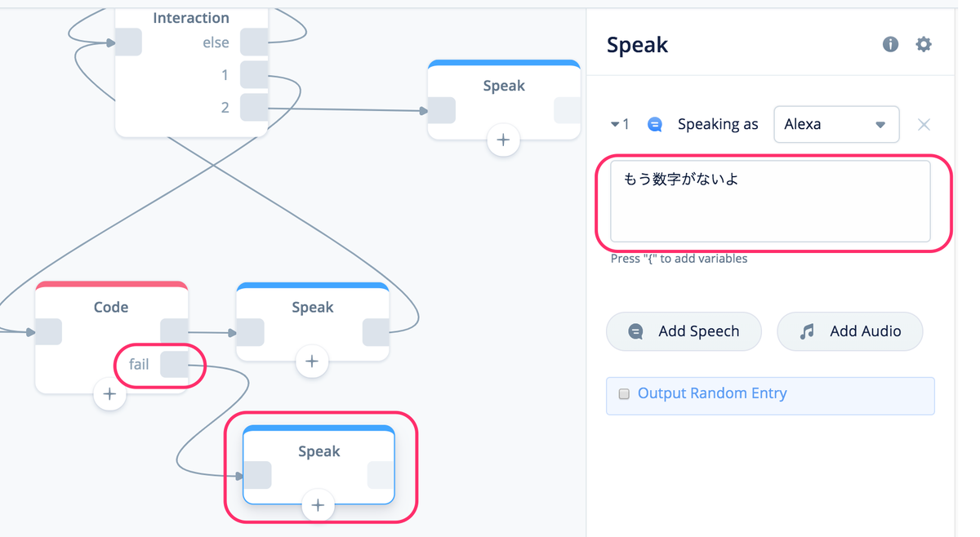The width and height of the screenshot is (980, 537).
Task: Click the Interaction block's input port
Action: click(128, 42)
